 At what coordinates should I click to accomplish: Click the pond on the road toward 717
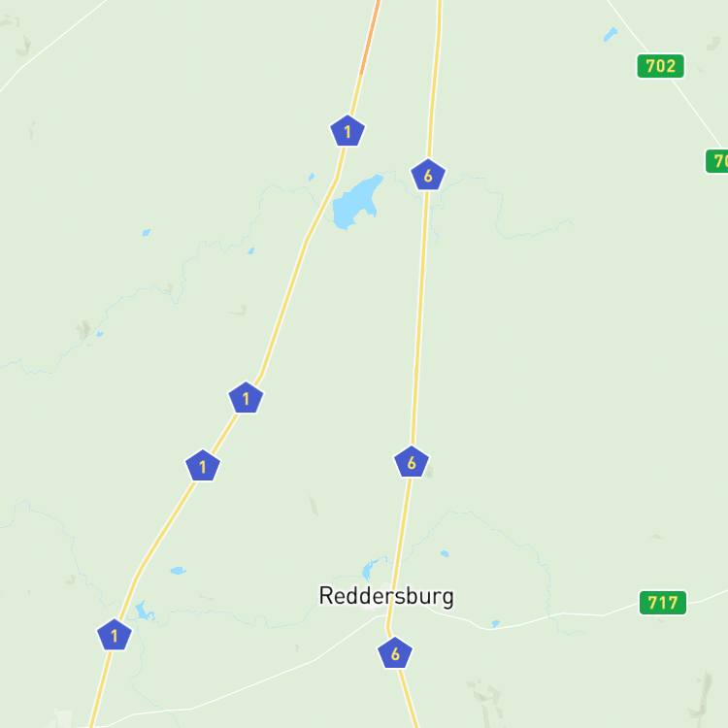point(496,623)
